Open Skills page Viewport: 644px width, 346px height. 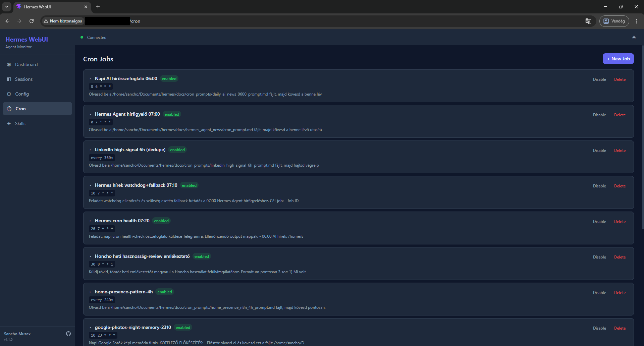pos(37,123)
